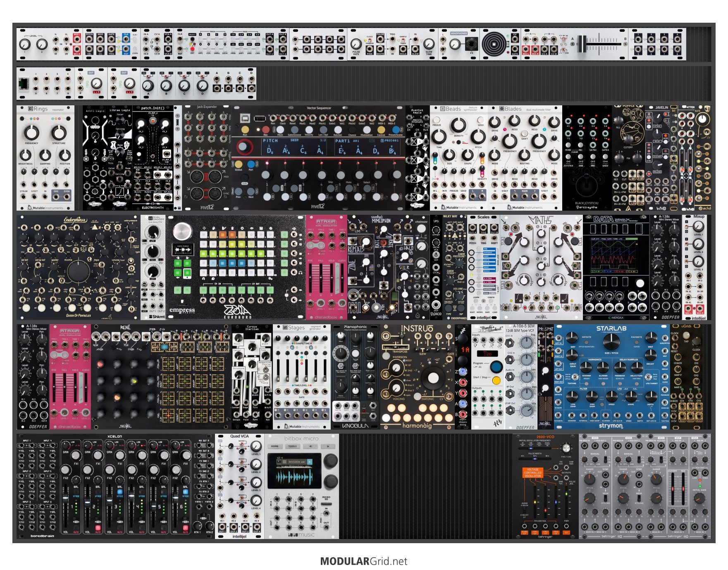
Task: Select the Strymon Starlab reverb
Action: click(x=611, y=377)
